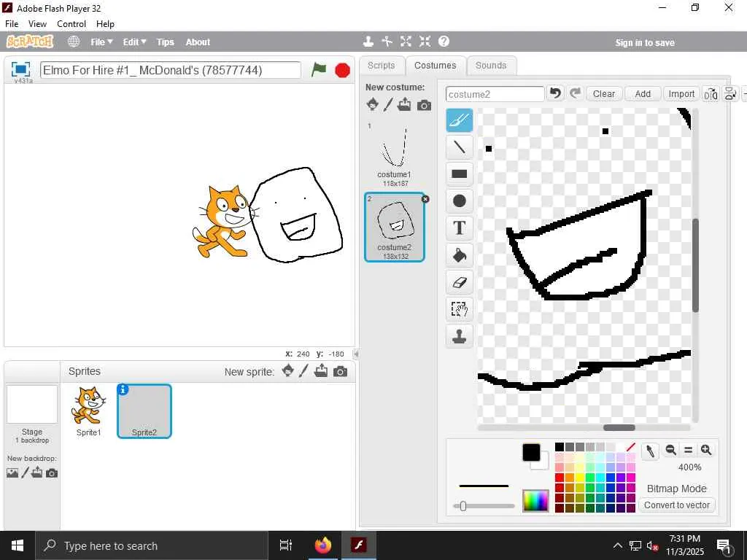This screenshot has width=747, height=560.
Task: Delete costume2 with its x button
Action: click(425, 199)
